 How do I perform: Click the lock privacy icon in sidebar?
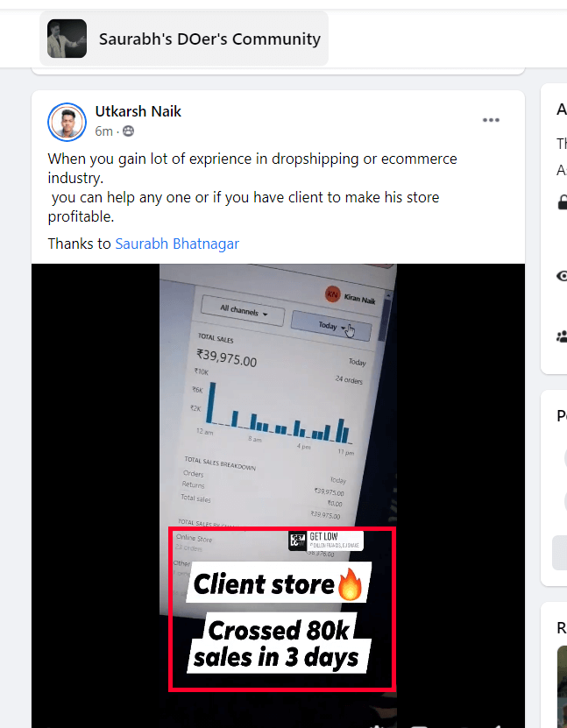pos(563,202)
